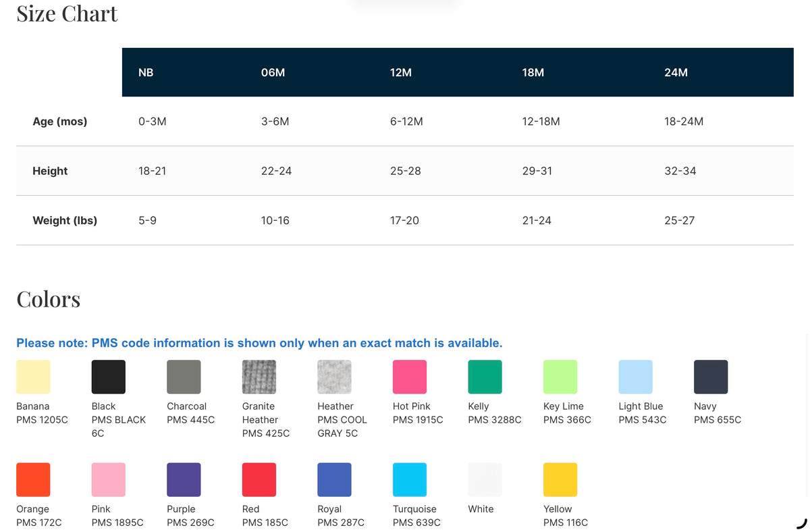This screenshot has height=532, width=810.
Task: Choose the Black color swatch
Action: click(109, 377)
